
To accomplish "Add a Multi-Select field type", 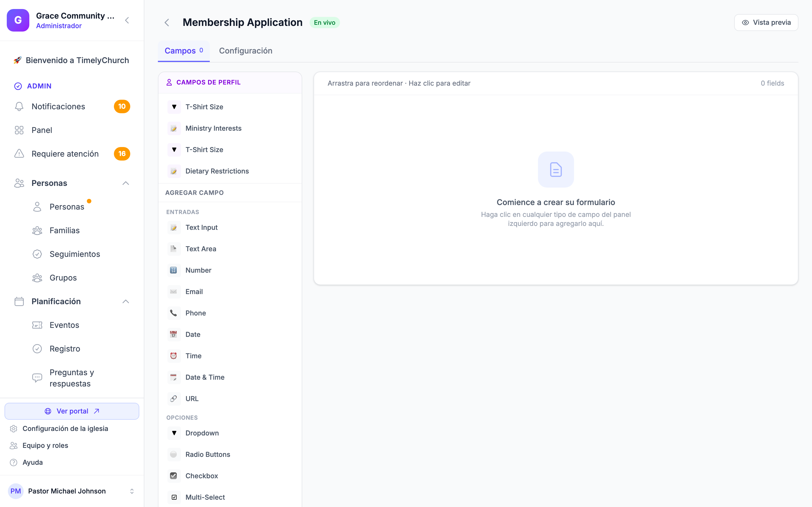I will pyautogui.click(x=230, y=497).
